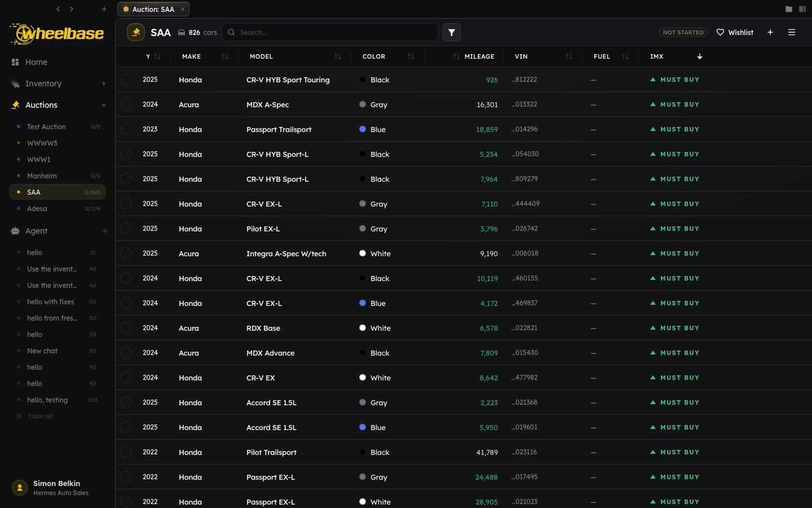This screenshot has width=812, height=508.
Task: Click the gray color dot for MDX A-Spec
Action: click(363, 104)
